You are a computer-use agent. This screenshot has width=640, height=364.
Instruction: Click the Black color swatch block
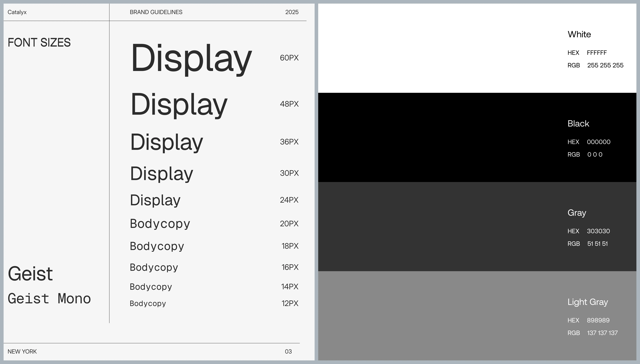[440, 137]
